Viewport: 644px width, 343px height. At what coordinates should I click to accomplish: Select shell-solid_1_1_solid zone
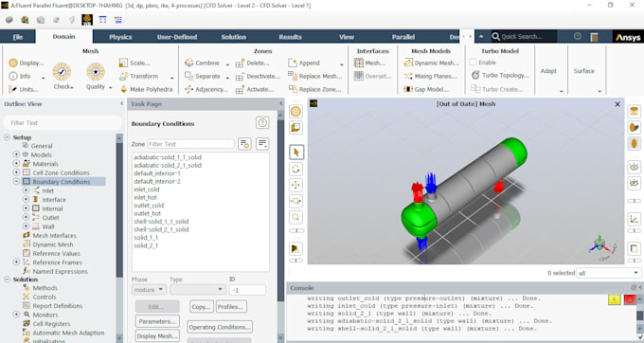pos(161,221)
